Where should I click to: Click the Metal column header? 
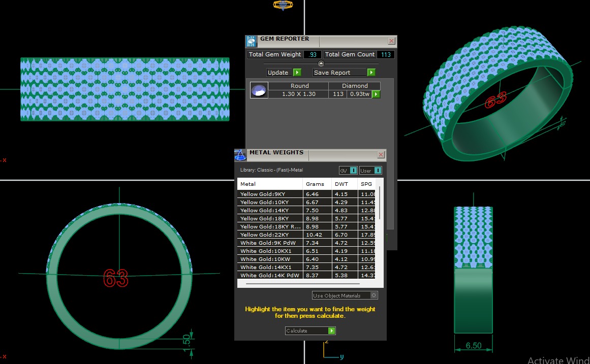(x=248, y=184)
